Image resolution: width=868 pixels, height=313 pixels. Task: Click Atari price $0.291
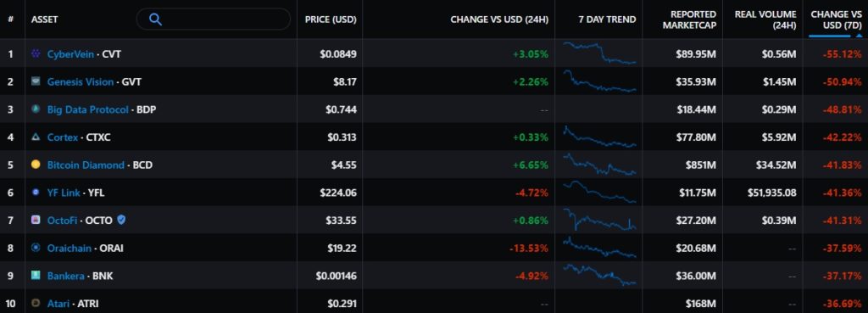coord(342,304)
